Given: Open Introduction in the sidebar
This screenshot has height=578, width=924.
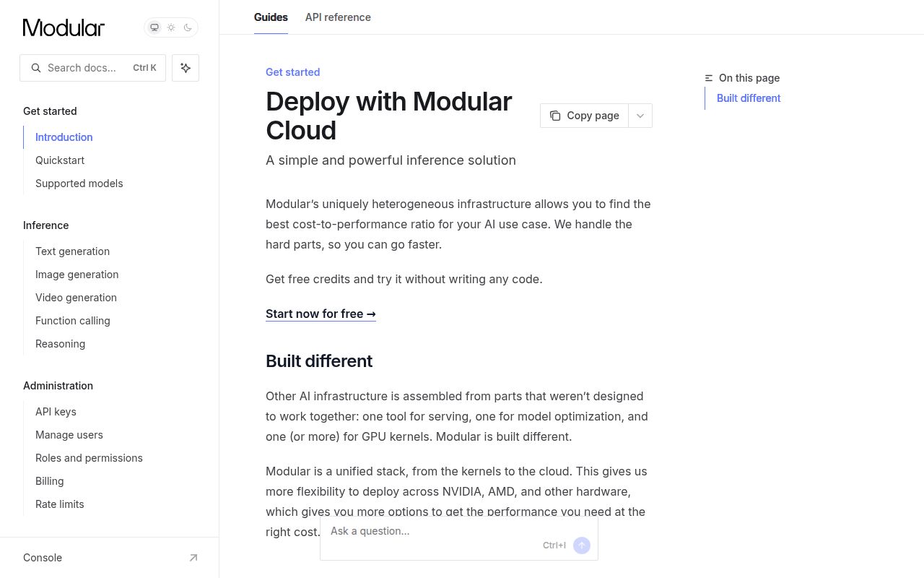Looking at the screenshot, I should click(64, 137).
